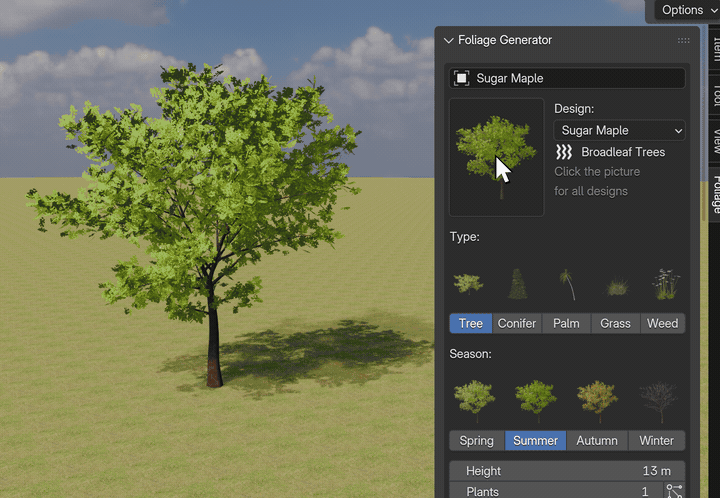Click the panel drag grip dots
Image resolution: width=720 pixels, height=498 pixels.
[683, 40]
